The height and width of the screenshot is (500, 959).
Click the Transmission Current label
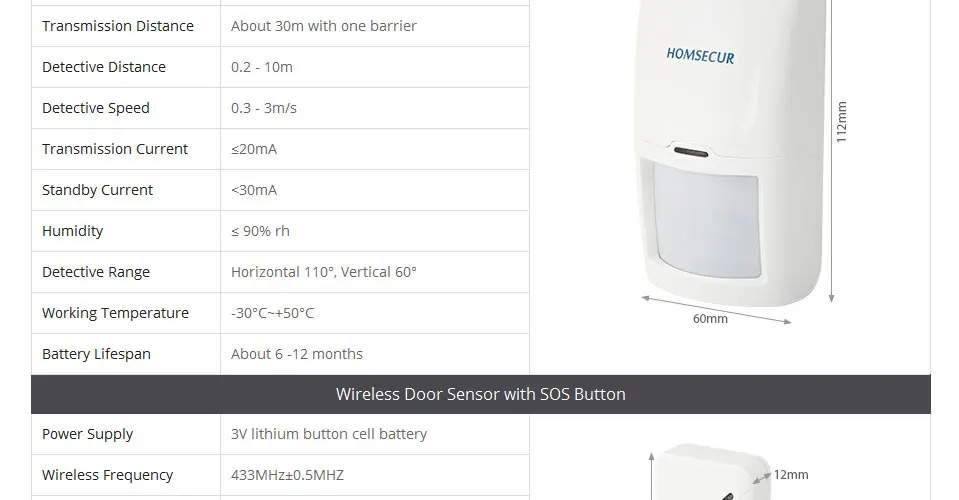coord(115,149)
